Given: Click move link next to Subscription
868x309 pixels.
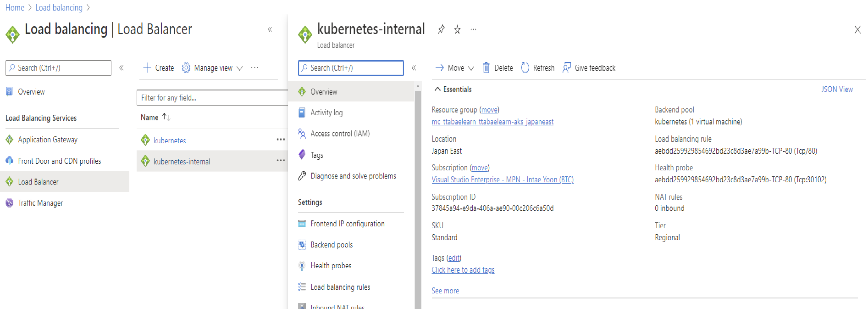Looking at the screenshot, I should tap(480, 168).
